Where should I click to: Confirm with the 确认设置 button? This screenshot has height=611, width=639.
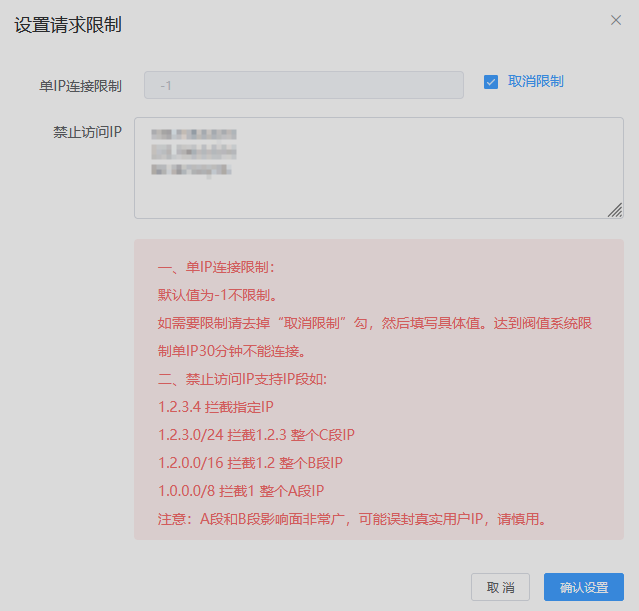click(x=583, y=587)
